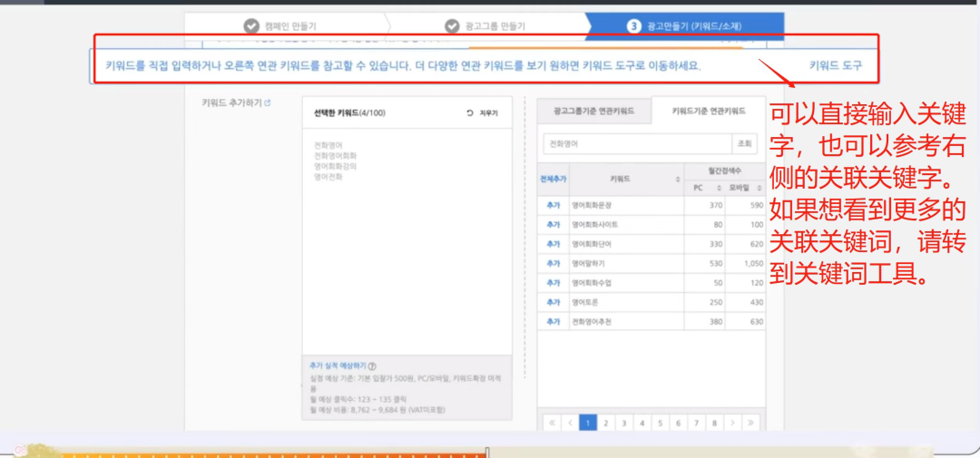Screen dimensions: 980x458
Task: Click step number 3 circle icon
Action: coord(634,26)
